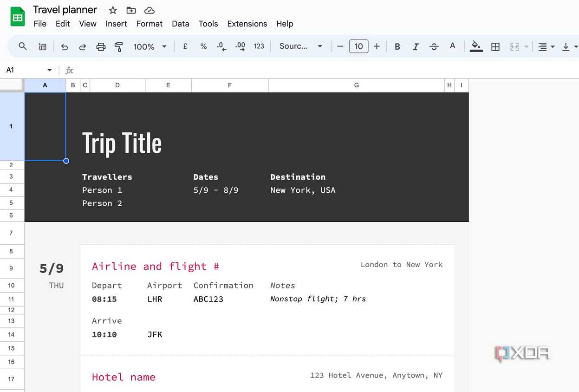
Task: Open the Edit menu
Action: click(63, 24)
